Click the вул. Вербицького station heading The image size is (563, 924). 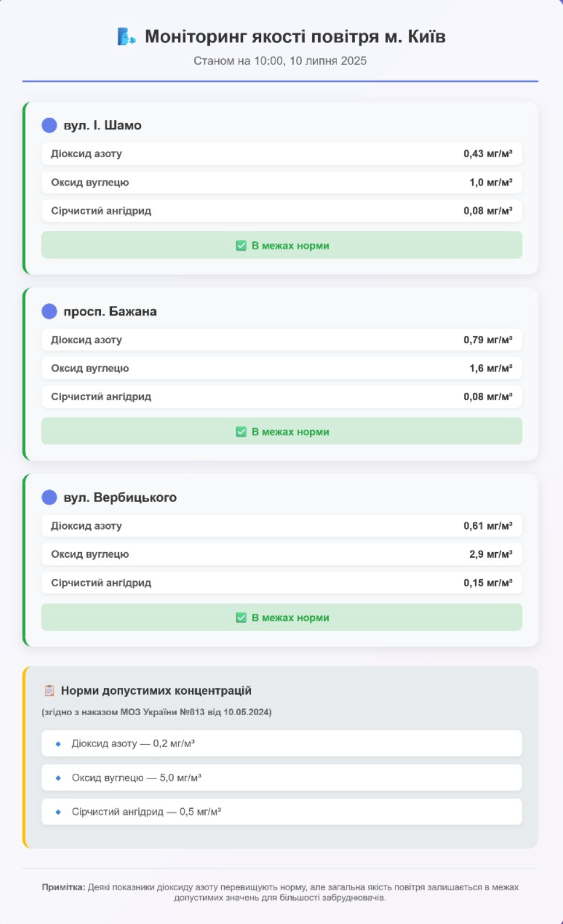point(120,497)
